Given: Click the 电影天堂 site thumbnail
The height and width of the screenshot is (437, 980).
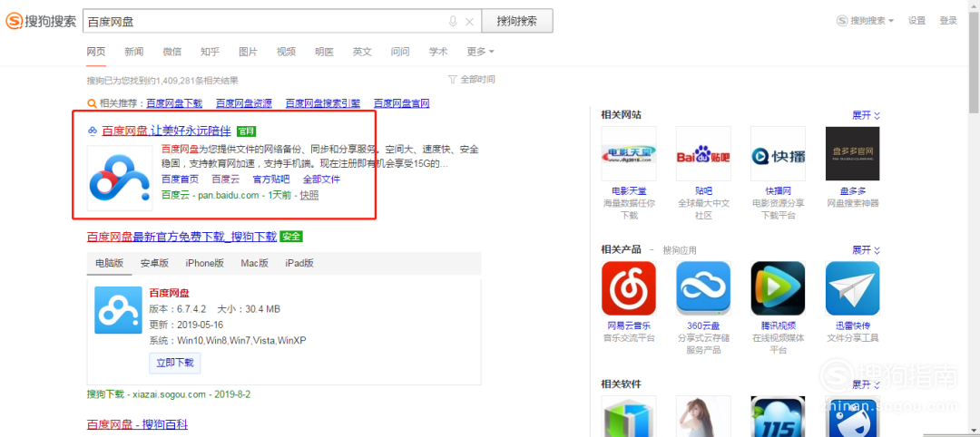Looking at the screenshot, I should pyautogui.click(x=628, y=154).
